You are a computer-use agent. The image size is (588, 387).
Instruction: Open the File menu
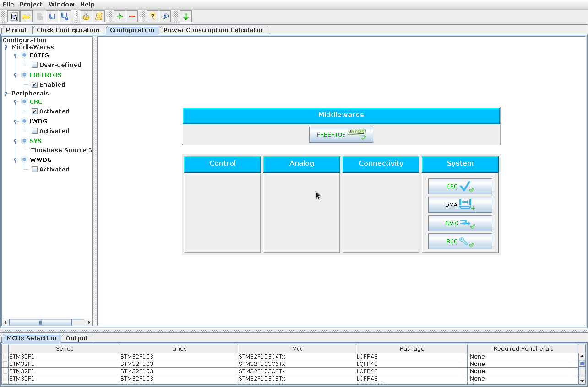[x=8, y=4]
